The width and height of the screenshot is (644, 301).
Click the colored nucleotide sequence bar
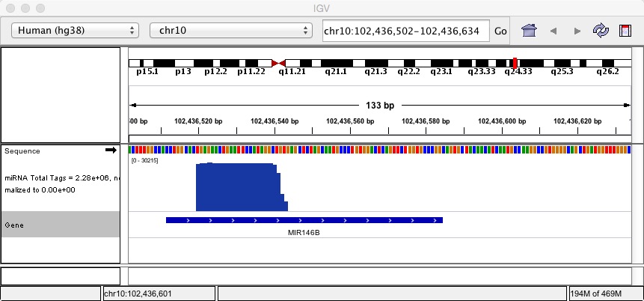pyautogui.click(x=380, y=150)
